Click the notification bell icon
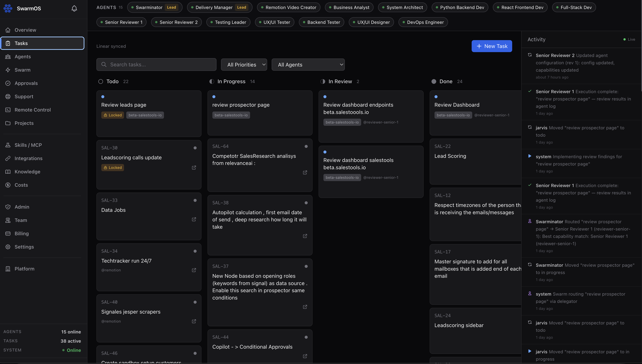This screenshot has height=364, width=642. coord(74,8)
